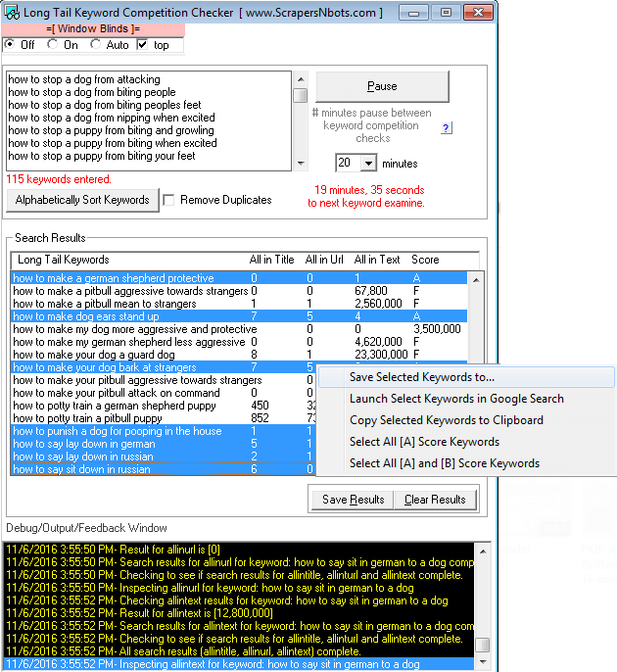Select the Auto radio button for Window Blinds

(x=95, y=44)
